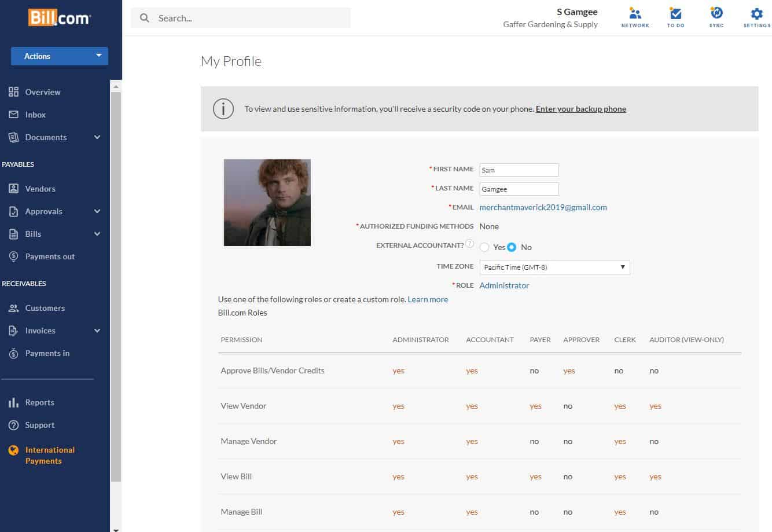Click the Last Name input field

point(519,189)
